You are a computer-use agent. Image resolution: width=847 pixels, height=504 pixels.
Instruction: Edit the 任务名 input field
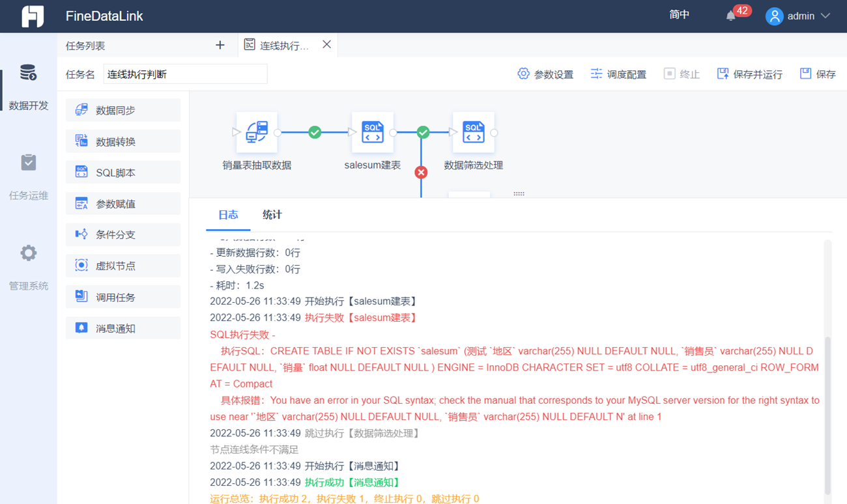click(185, 74)
